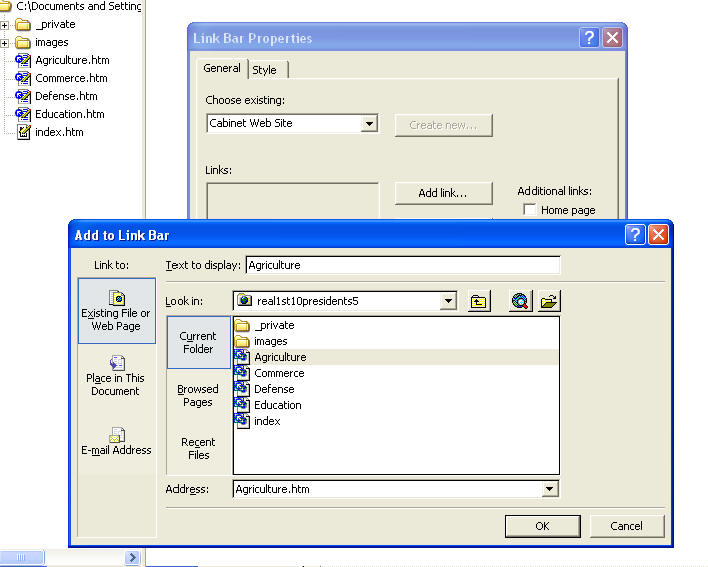Click the Cancel button
The image size is (708, 567).
point(626,526)
